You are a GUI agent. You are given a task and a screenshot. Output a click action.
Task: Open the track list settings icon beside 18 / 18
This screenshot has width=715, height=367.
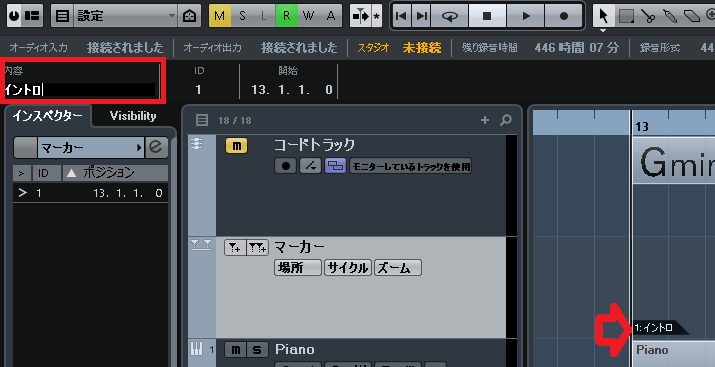tap(202, 120)
